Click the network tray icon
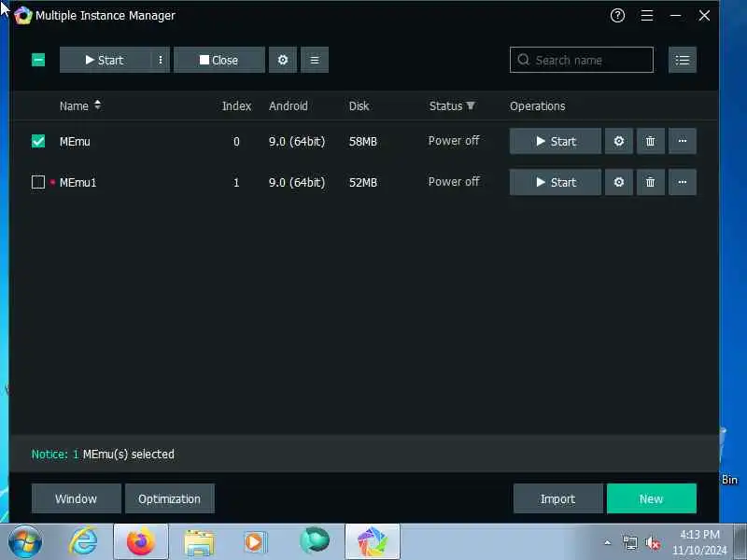 click(x=630, y=543)
